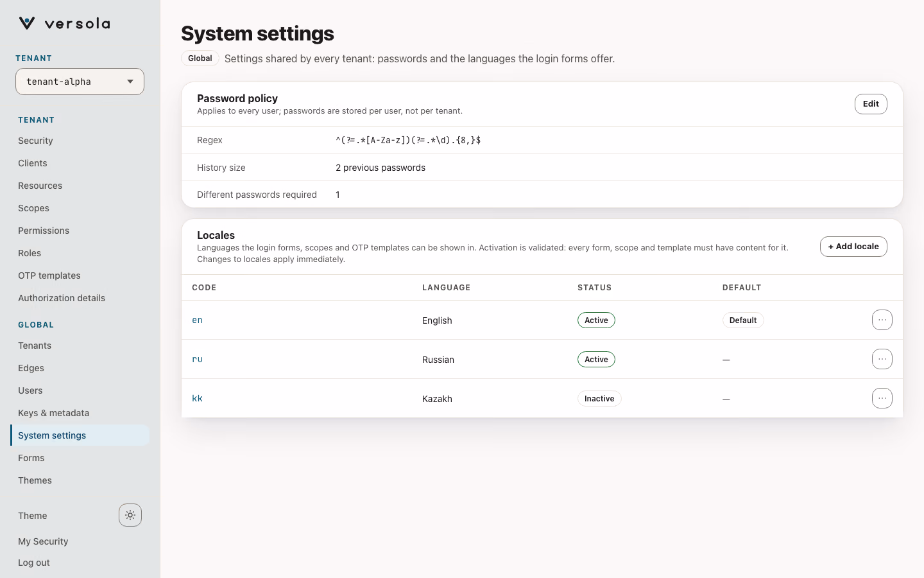Click the ru locale code
Viewport: 924px width, 578px height.
(197, 359)
